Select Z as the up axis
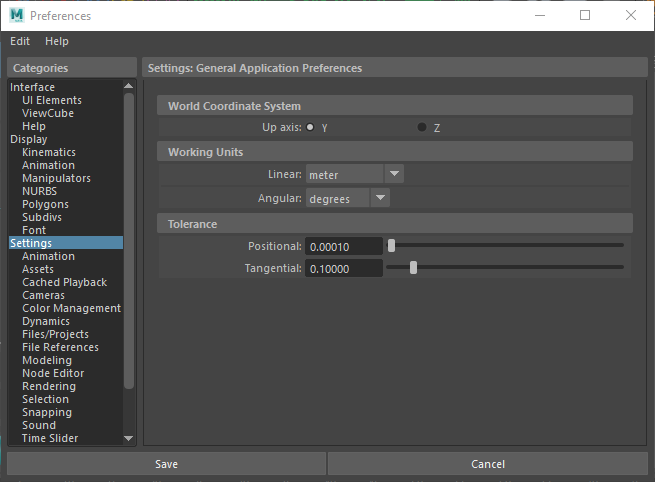The image size is (655, 482). 422,127
